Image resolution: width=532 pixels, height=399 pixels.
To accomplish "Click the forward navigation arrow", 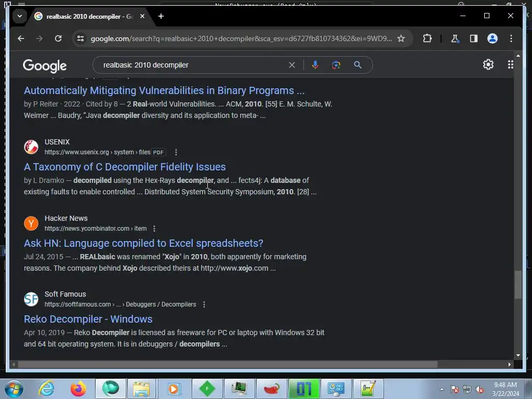I will 39,38.
